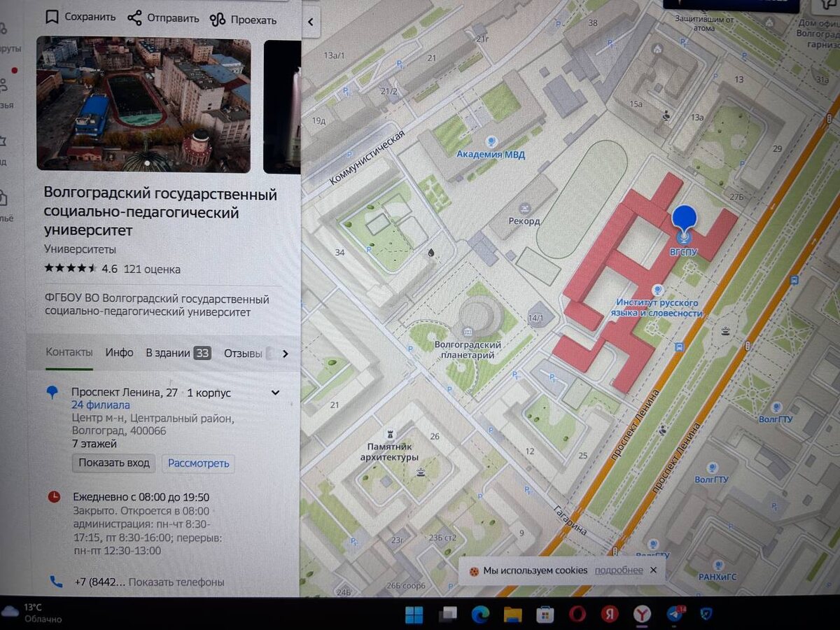Dismiss the cookies notice with X
This screenshot has width=840, height=630.
point(653,570)
